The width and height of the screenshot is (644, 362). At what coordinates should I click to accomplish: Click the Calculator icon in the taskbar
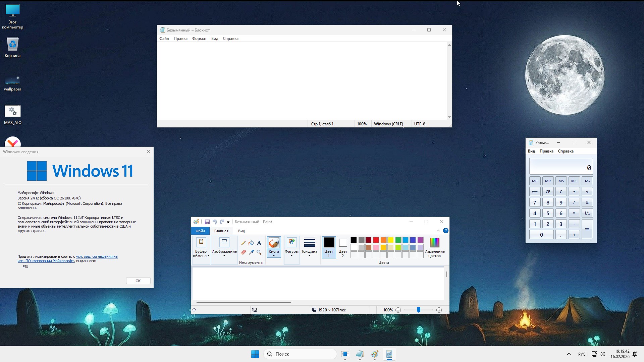(x=389, y=354)
